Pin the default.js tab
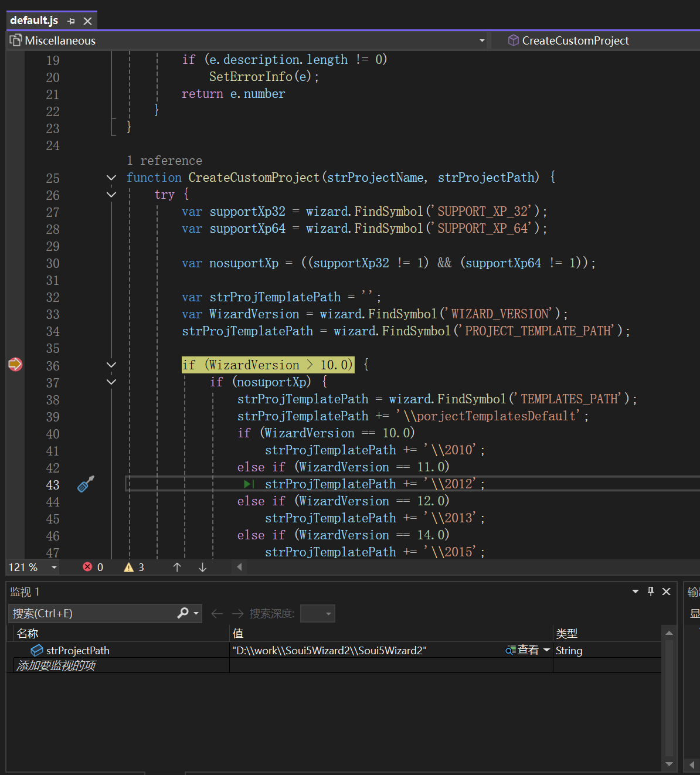The height and width of the screenshot is (775, 700). [72, 21]
